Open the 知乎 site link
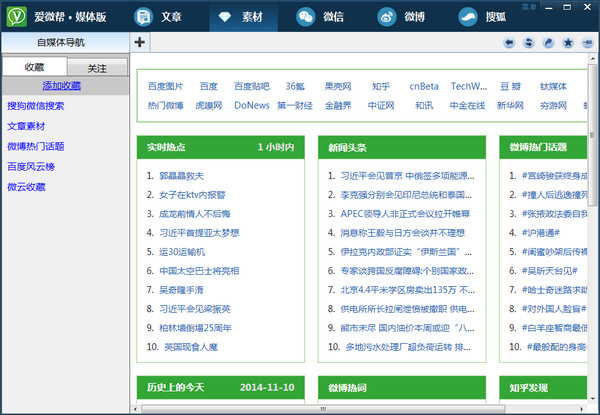 pos(381,86)
